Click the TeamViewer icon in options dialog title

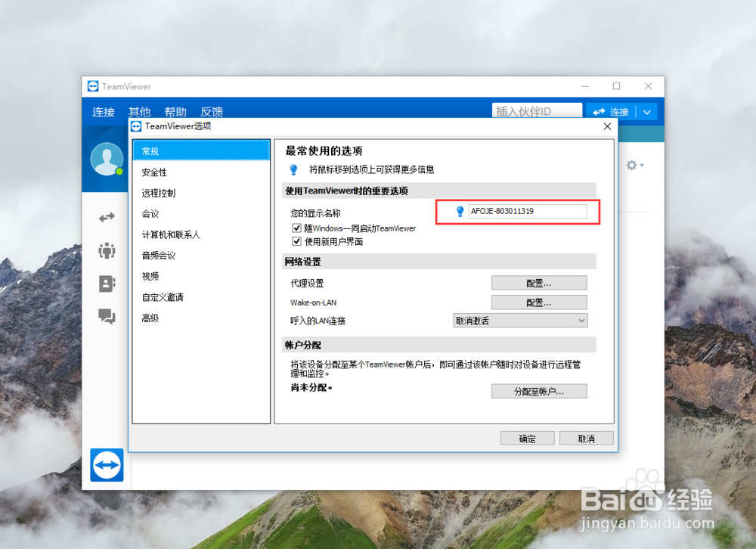tap(136, 126)
